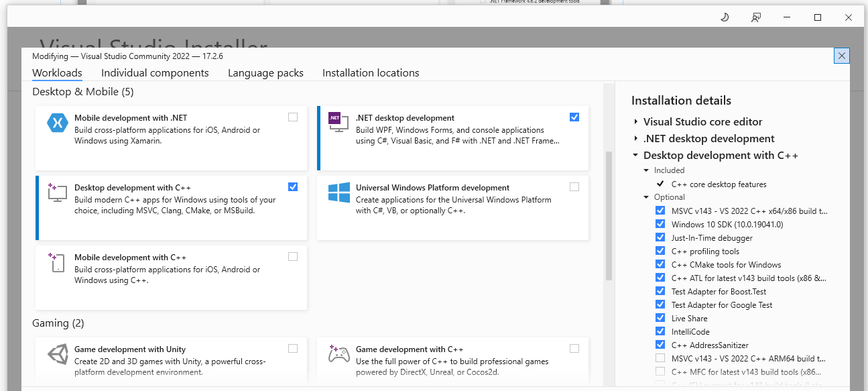
Task: Switch to Individual components tab
Action: (155, 73)
